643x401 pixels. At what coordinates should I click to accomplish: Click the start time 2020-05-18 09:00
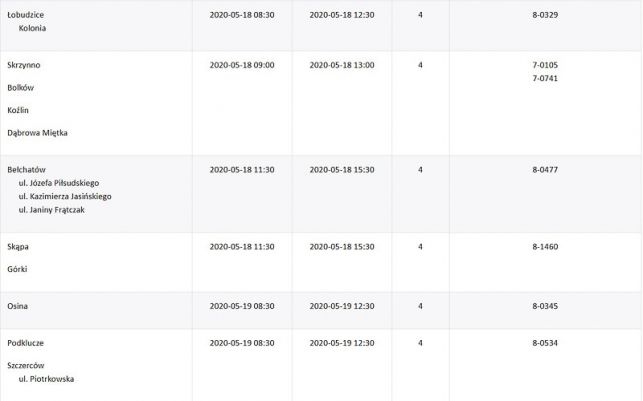242,65
